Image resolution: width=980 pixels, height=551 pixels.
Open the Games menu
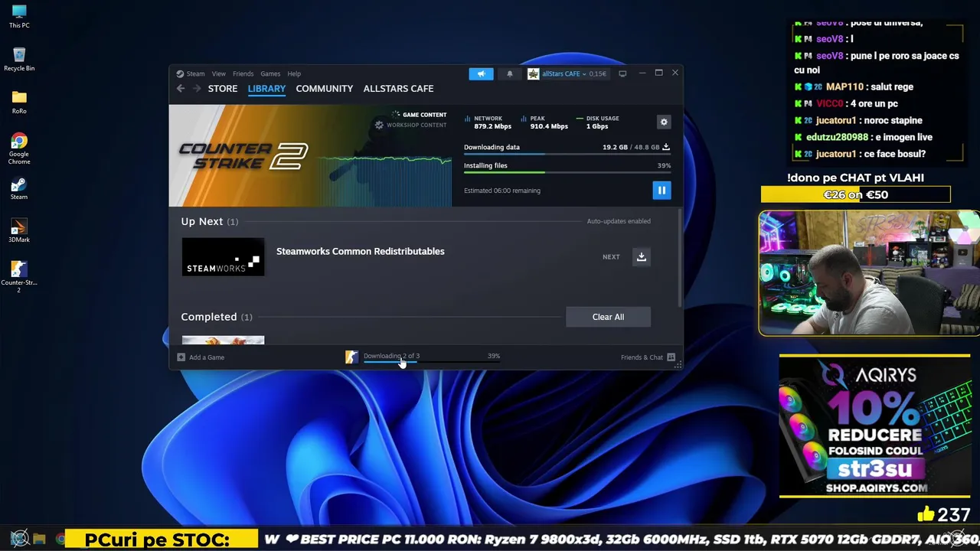270,73
